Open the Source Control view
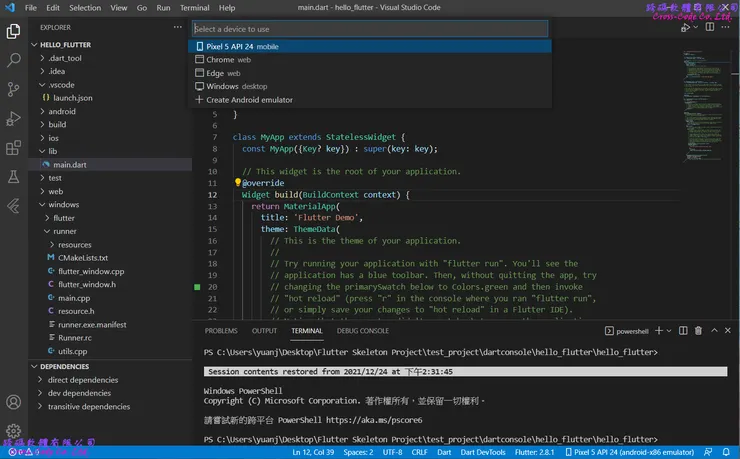This screenshot has height=459, width=740. [14, 89]
